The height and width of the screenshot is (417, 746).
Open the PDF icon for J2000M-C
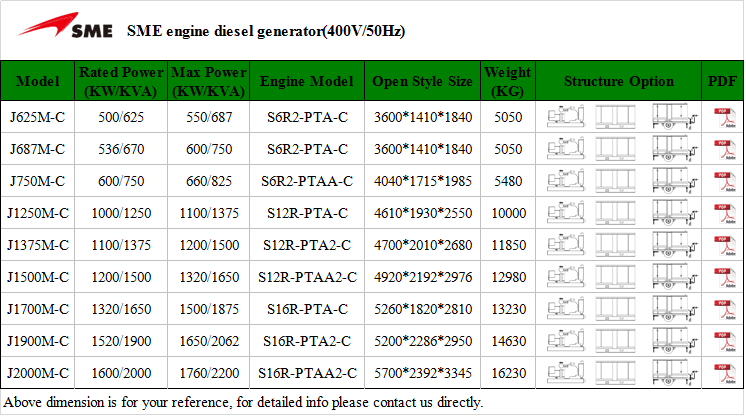(x=725, y=373)
